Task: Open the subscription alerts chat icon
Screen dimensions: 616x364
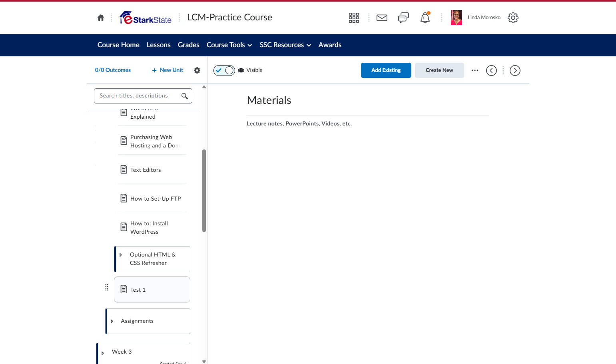Action: click(x=403, y=18)
